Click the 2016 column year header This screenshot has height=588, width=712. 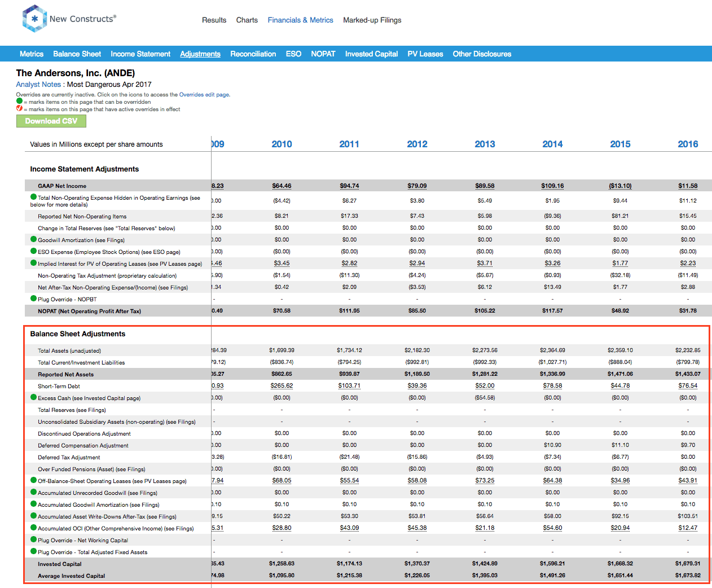tap(688, 144)
